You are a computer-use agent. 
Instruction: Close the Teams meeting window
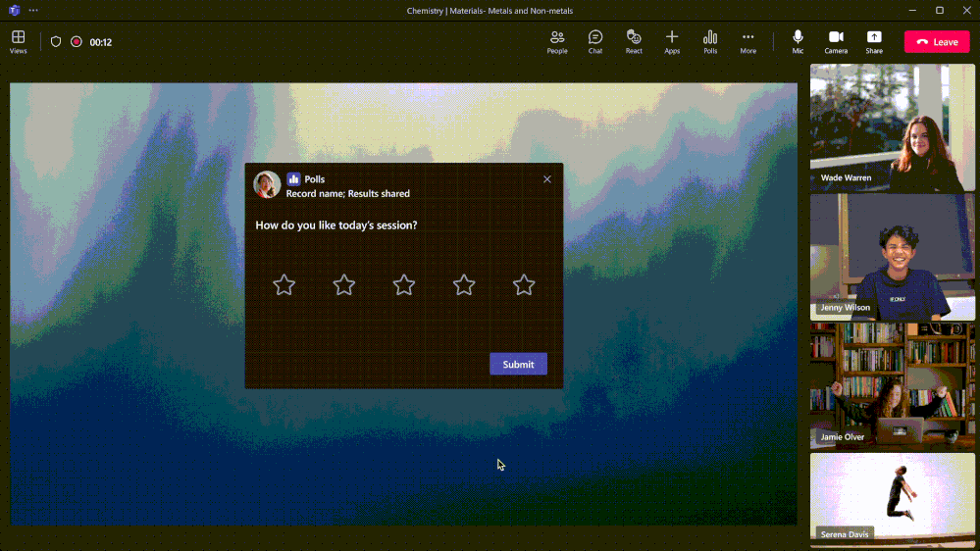966,11
